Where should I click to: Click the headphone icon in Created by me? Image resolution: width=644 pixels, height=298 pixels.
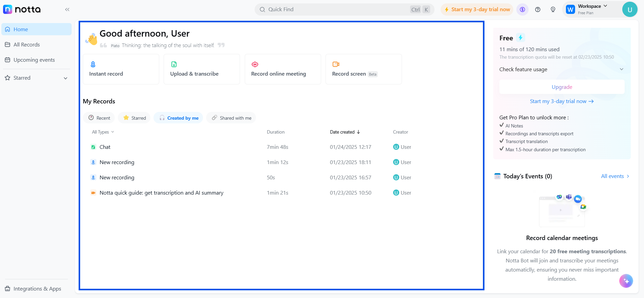162,118
